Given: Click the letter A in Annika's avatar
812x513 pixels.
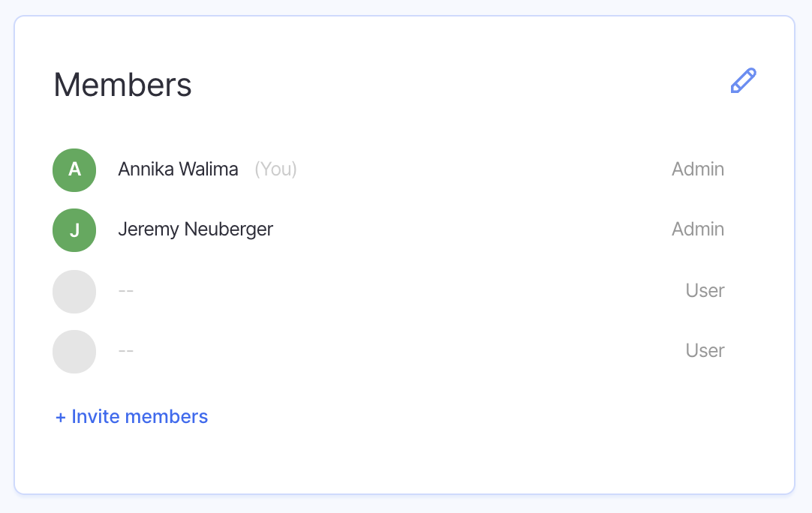Looking at the screenshot, I should pyautogui.click(x=74, y=170).
